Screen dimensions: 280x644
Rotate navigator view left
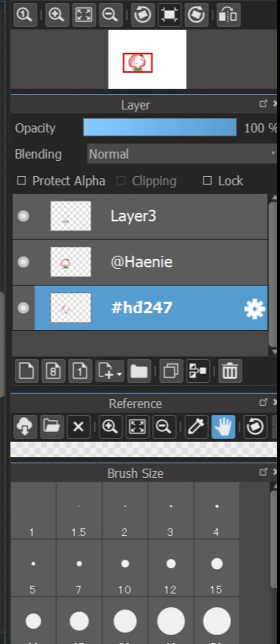tap(142, 15)
